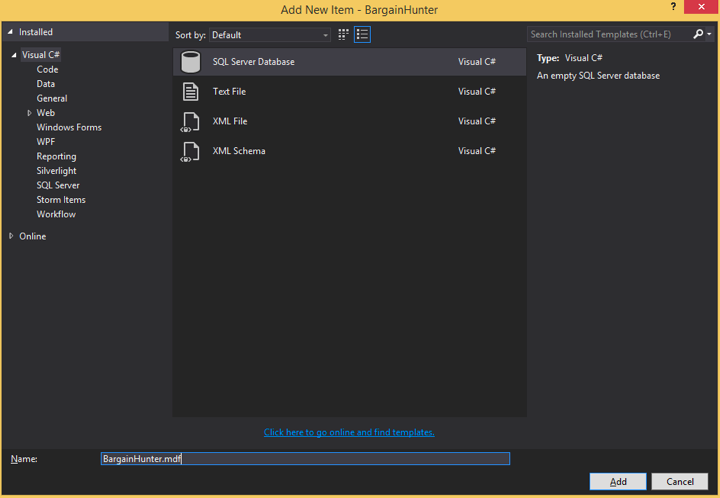Close the Add New Item dialog
Viewport: 720px width, 498px height.
pyautogui.click(x=701, y=7)
